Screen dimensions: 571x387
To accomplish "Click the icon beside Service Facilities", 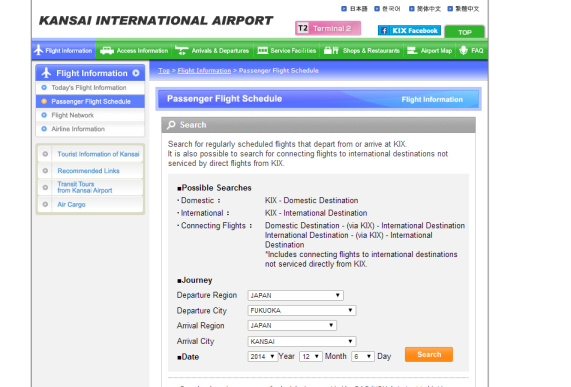I will click(263, 50).
